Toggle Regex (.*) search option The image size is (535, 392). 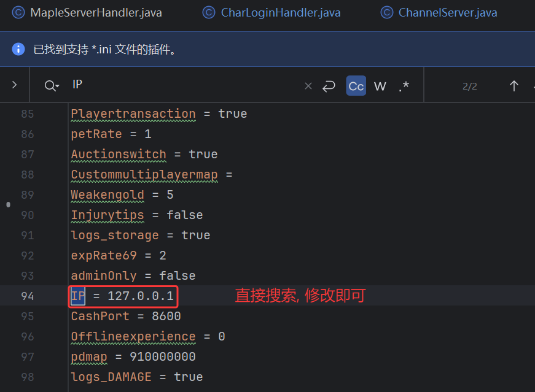point(404,86)
